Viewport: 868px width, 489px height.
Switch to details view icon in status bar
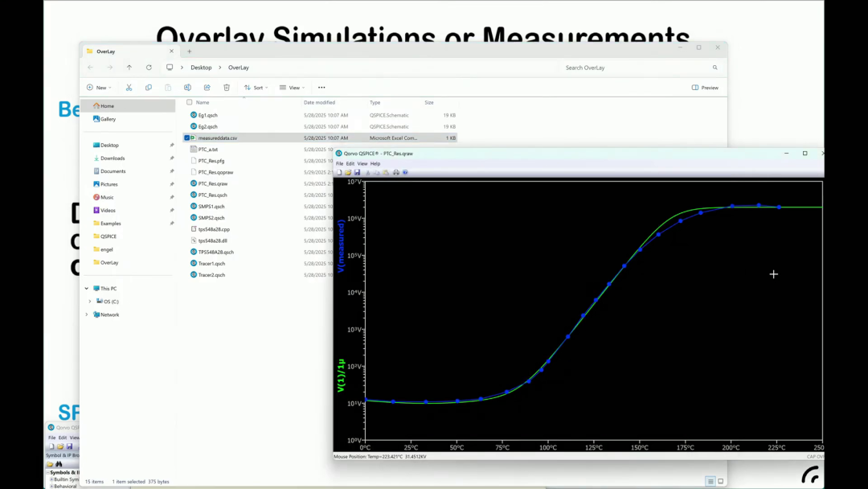(x=710, y=481)
